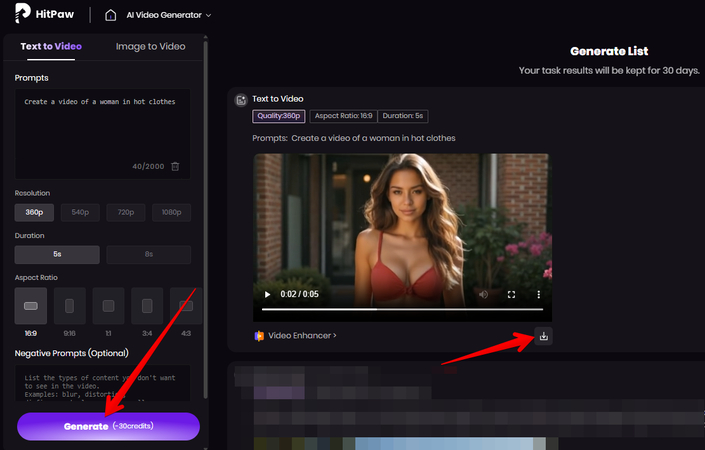Choose 5s duration
Viewport: 705px width, 450px height.
point(57,254)
